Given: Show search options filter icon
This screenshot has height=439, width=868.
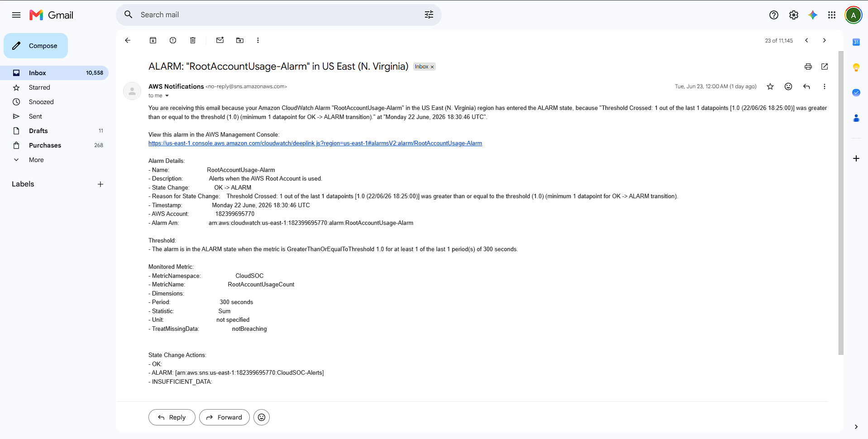Looking at the screenshot, I should pyautogui.click(x=429, y=15).
